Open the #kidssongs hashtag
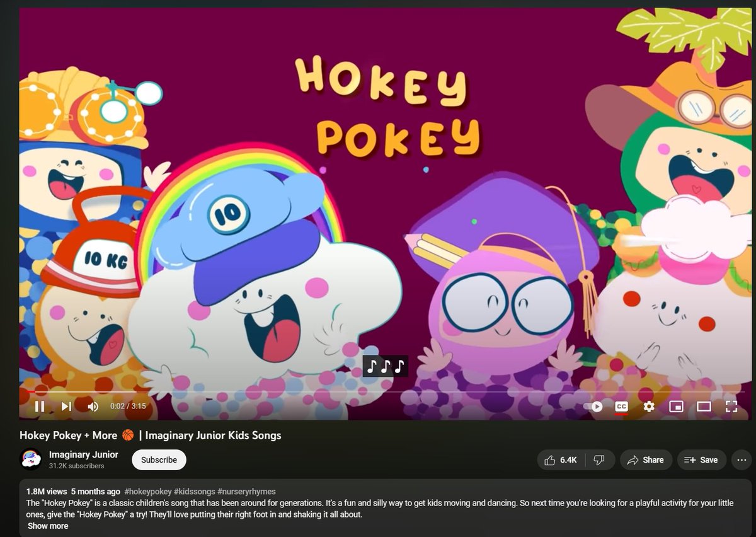The width and height of the screenshot is (756, 537). pos(194,492)
